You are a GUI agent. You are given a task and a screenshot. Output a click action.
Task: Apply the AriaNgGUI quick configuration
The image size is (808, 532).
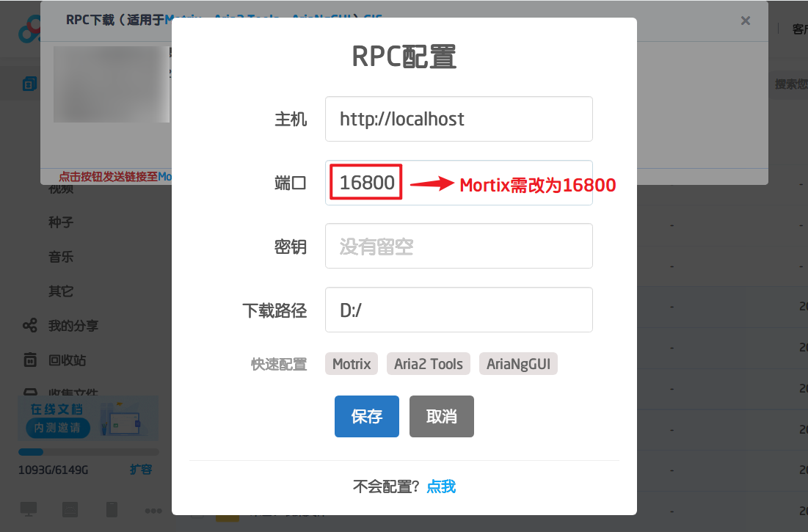518,364
